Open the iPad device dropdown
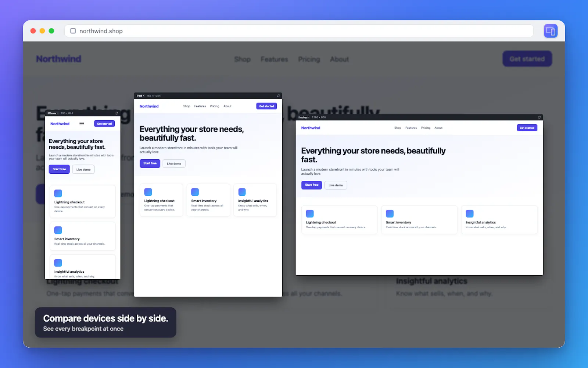The image size is (588, 368). pos(140,96)
